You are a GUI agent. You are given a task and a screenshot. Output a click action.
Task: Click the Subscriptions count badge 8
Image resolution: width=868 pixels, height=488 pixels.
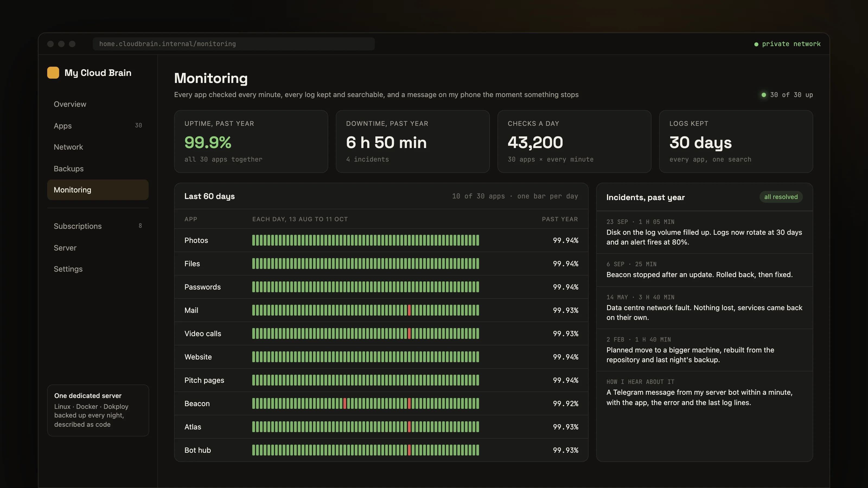point(140,226)
